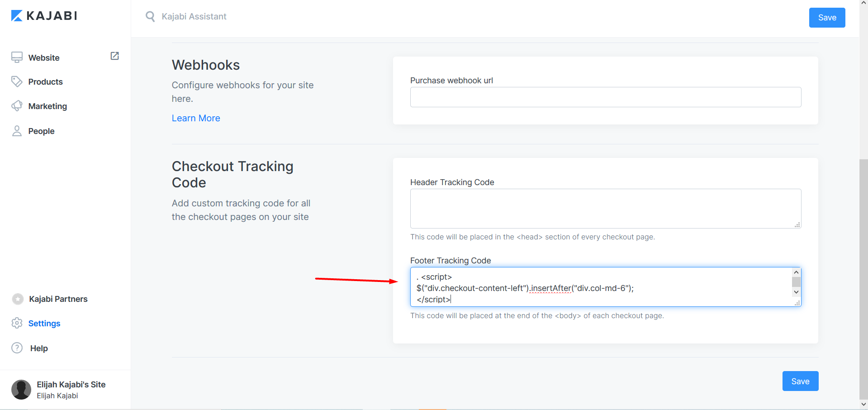Open the People menu item
Image resolution: width=868 pixels, height=410 pixels.
tap(41, 131)
